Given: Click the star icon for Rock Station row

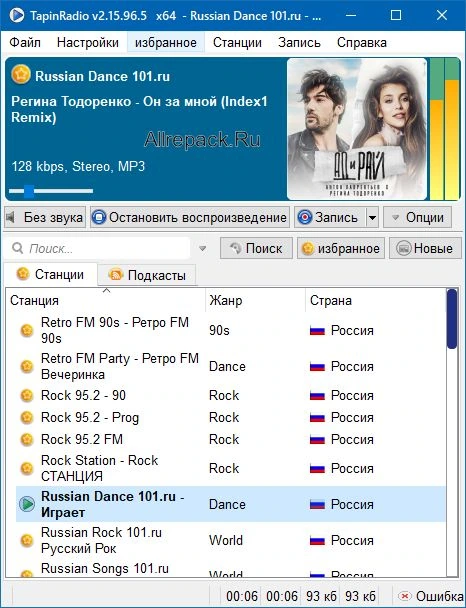Looking at the screenshot, I should 27,468.
